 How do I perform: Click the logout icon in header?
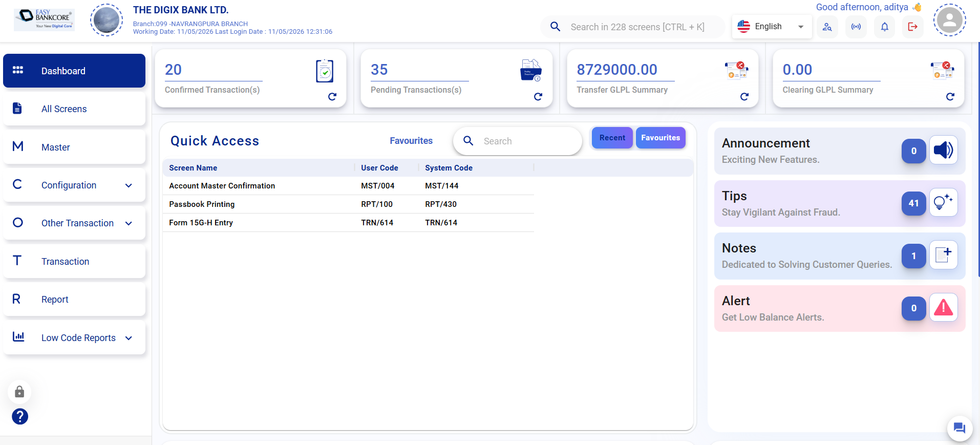coord(913,27)
